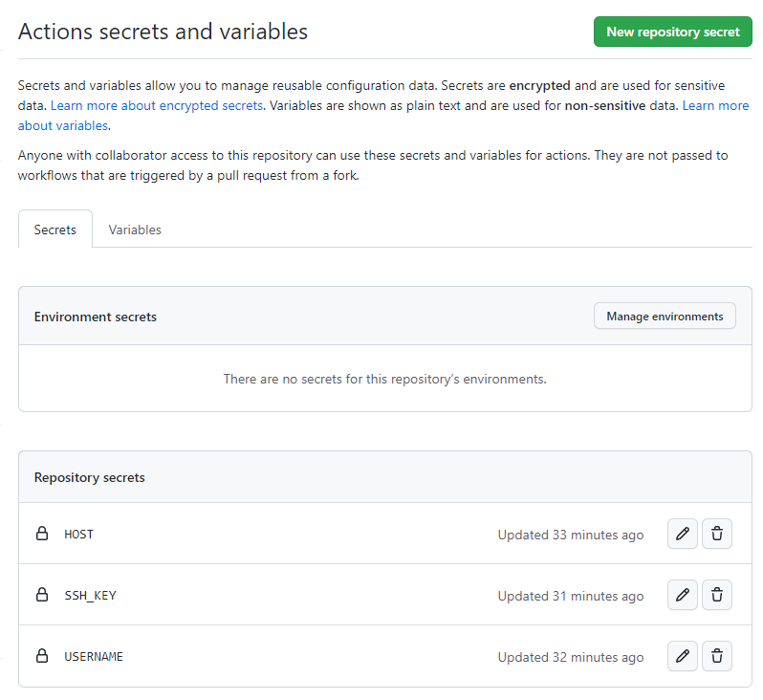The height and width of the screenshot is (700, 763).
Task: Follow the Learn more about encrypted secrets link
Action: [x=157, y=106]
